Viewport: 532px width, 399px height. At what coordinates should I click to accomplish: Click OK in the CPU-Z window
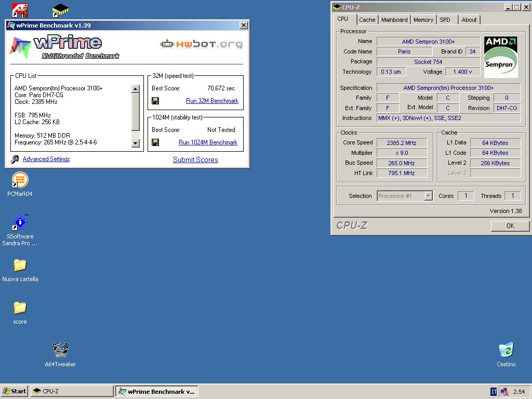pyautogui.click(x=510, y=225)
